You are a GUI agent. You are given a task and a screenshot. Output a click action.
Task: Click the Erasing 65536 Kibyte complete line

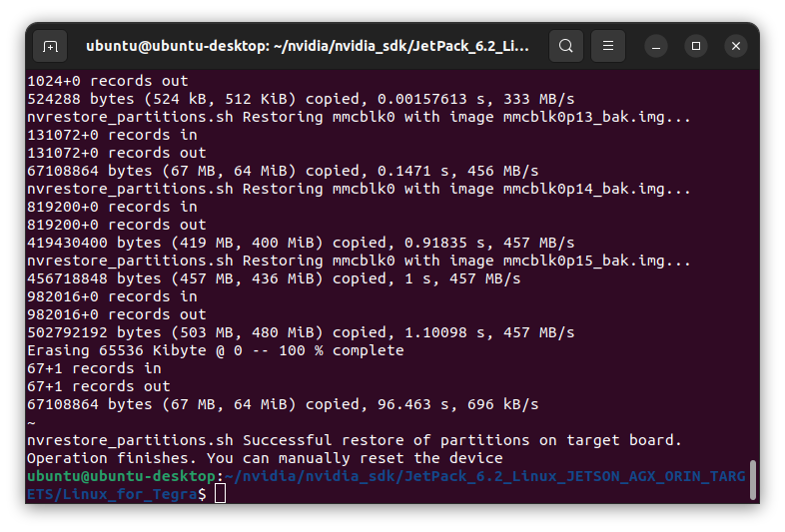[216, 350]
